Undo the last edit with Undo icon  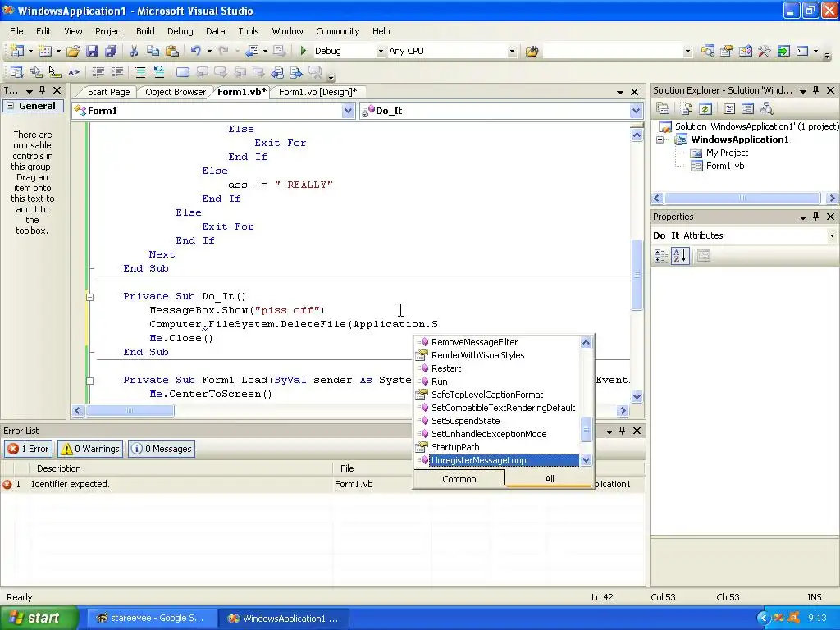pyautogui.click(x=195, y=51)
